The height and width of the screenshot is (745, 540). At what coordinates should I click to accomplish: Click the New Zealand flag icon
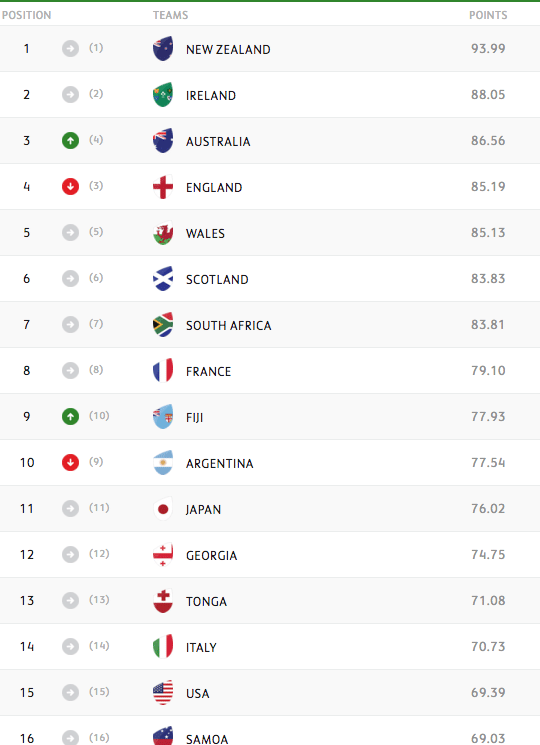point(163,48)
